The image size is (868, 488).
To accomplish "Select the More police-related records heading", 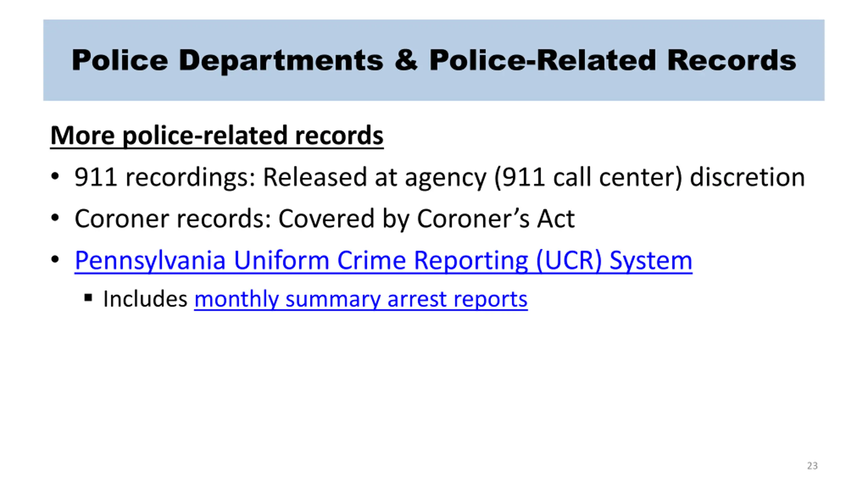I will 217,136.
